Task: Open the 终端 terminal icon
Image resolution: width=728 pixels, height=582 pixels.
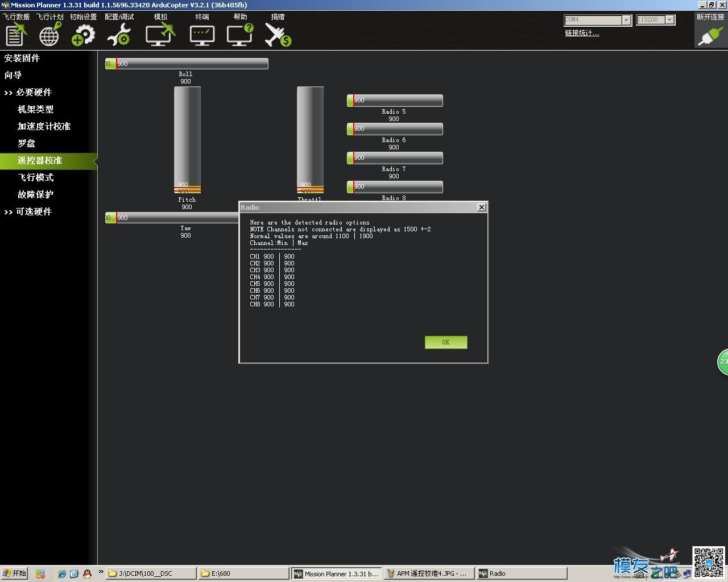Action: coord(202,34)
